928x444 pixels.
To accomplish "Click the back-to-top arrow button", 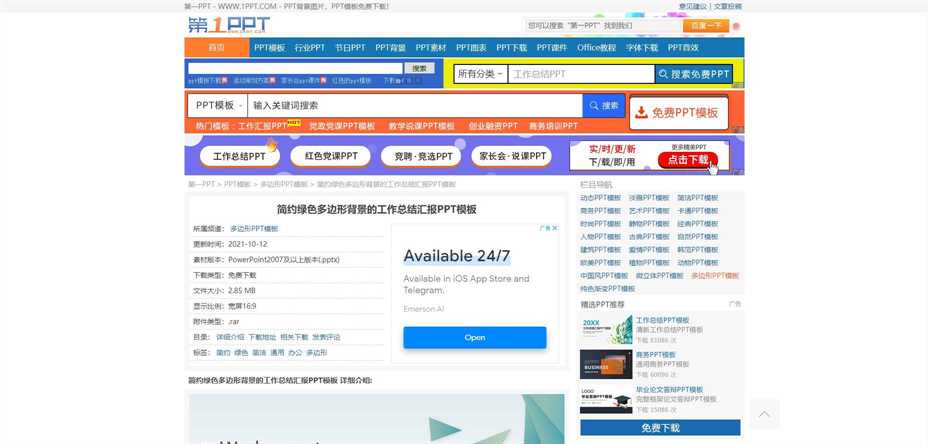I will (x=764, y=414).
